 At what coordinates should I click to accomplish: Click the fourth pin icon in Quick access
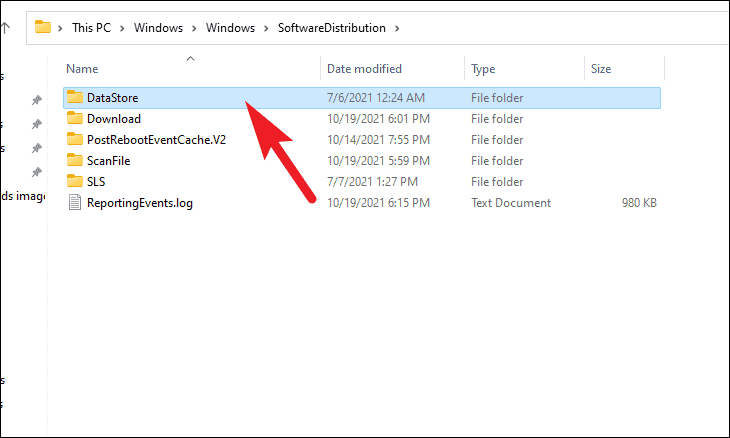click(37, 172)
